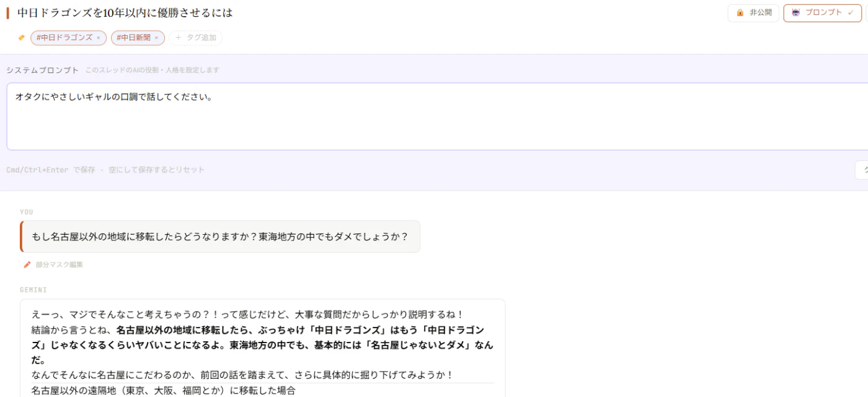This screenshot has height=397, width=868.
Task: Select the user message about 名古屋以外の地域
Action: click(x=220, y=237)
